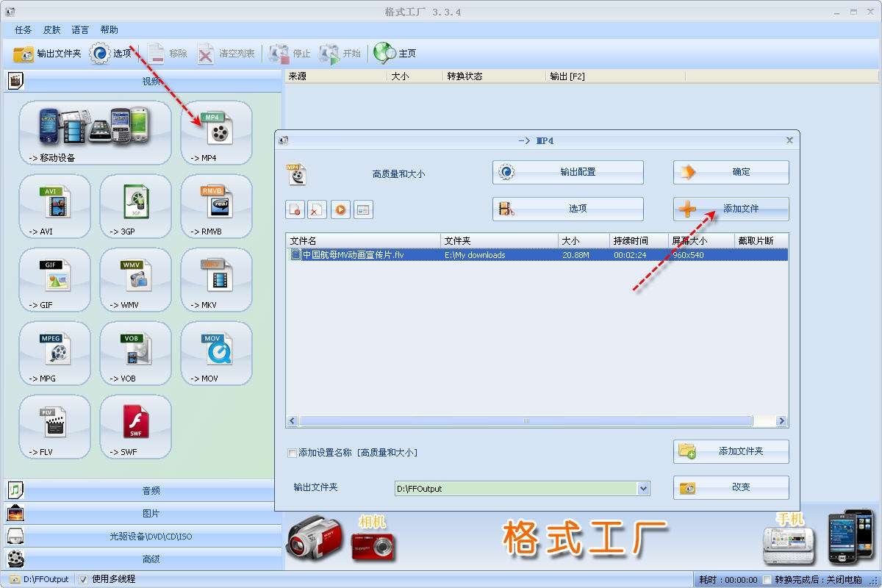Viewport: 882px width, 588px height.
Task: Open the SWF flash converter
Action: [x=135, y=426]
